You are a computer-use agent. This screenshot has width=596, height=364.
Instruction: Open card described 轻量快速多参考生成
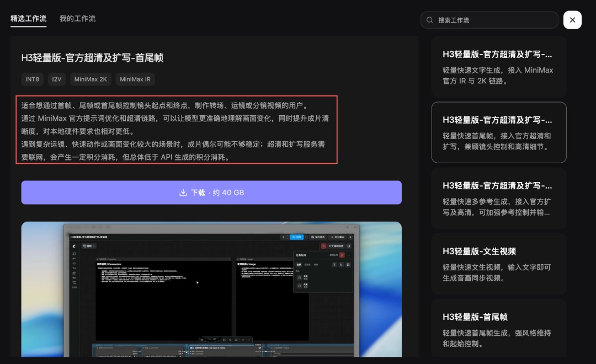499,198
